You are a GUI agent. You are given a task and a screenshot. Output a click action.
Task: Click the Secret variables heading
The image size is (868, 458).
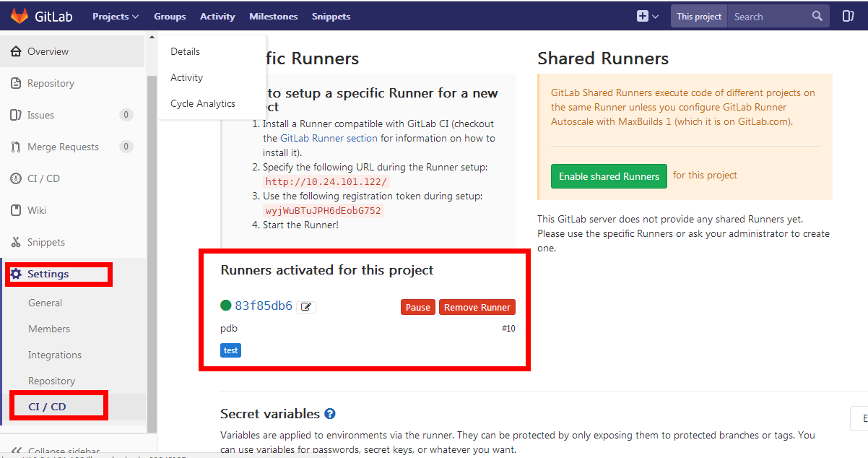(x=270, y=414)
